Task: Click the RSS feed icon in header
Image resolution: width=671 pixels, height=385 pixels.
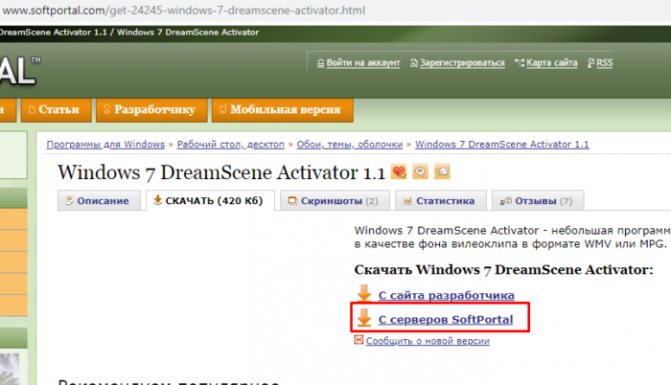Action: (591, 63)
